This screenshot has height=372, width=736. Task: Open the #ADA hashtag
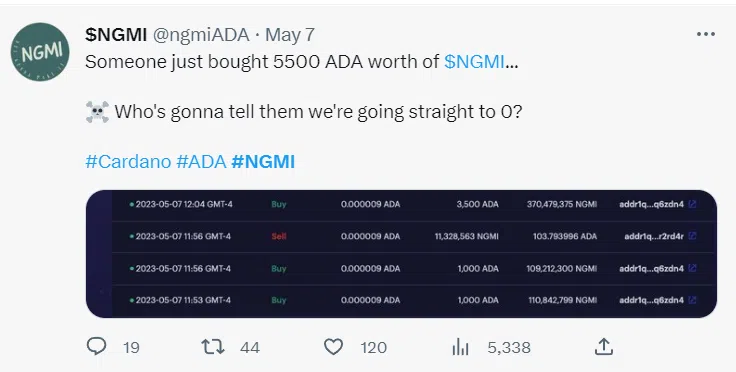201,161
